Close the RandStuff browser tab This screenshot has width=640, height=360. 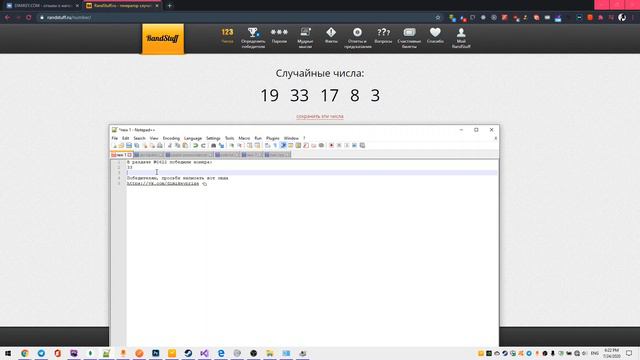coord(157,6)
